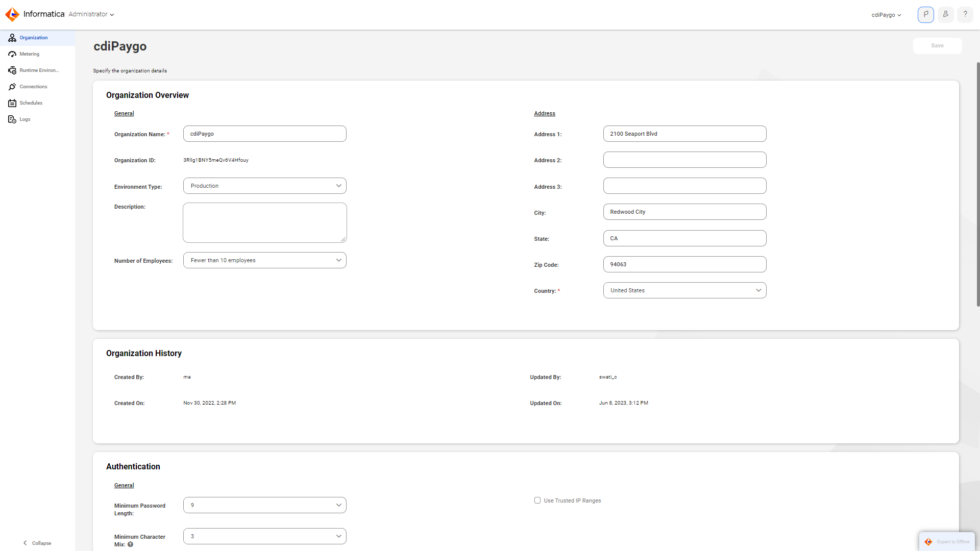Click the General label under Authentication
The width and height of the screenshot is (980, 551).
(x=124, y=485)
